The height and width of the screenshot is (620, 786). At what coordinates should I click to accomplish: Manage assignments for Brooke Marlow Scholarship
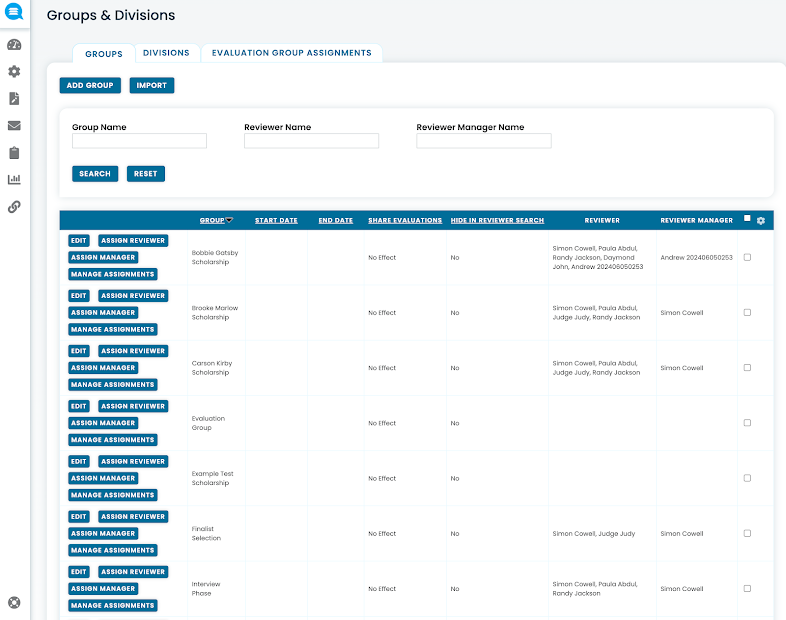[113, 329]
